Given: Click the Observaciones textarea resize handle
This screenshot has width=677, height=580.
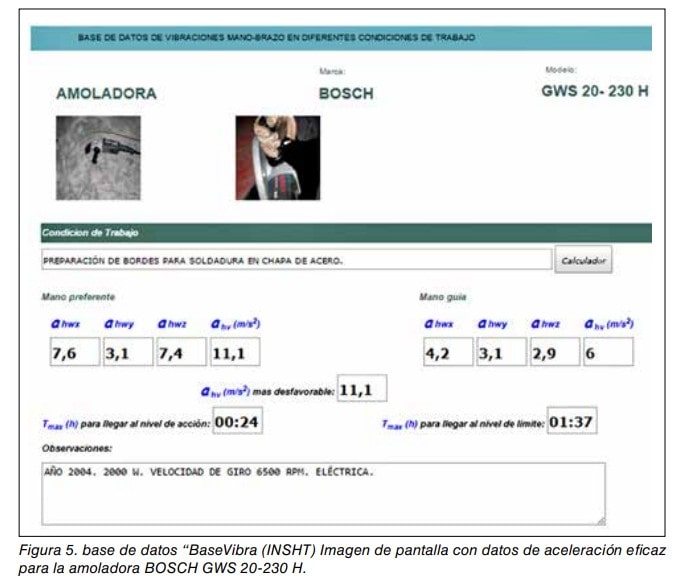Looking at the screenshot, I should [600, 520].
